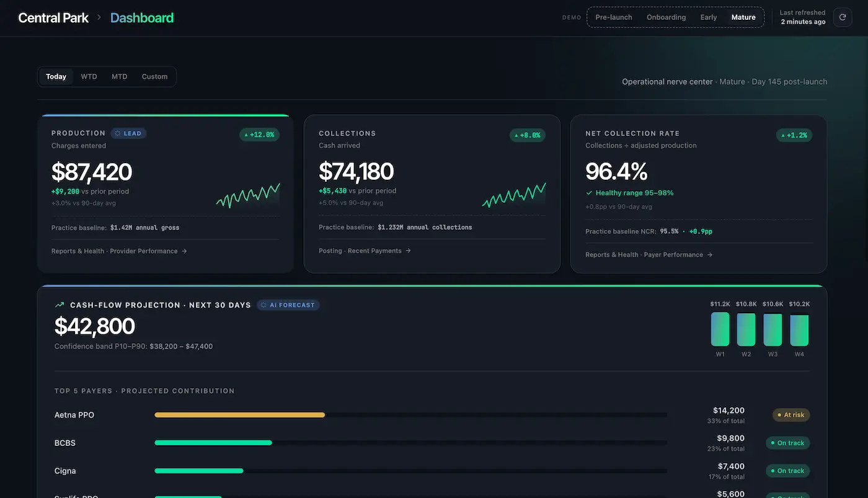Click the Net Collection Rate +1.2% badge
This screenshot has height=498, width=868.
[x=794, y=135]
